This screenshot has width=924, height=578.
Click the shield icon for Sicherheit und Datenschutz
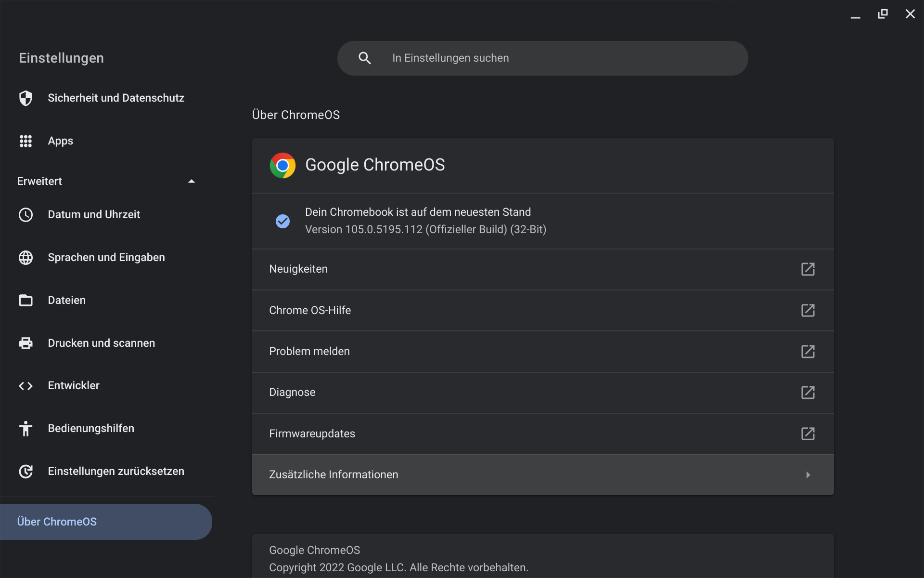26,98
